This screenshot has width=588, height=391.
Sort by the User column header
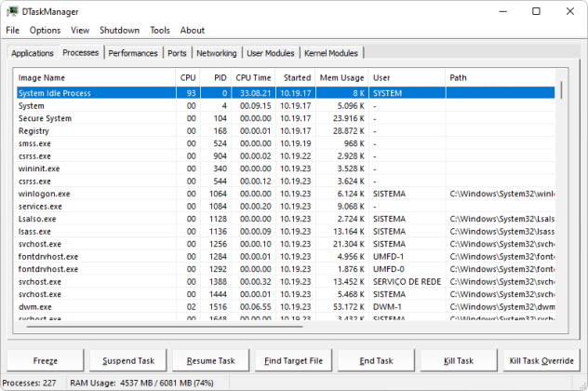pyautogui.click(x=408, y=77)
